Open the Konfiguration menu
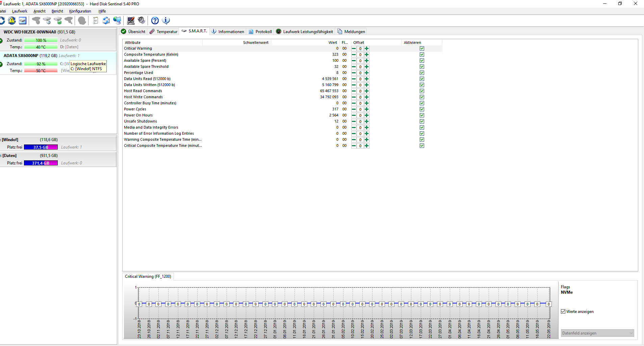This screenshot has height=346, width=644. click(x=80, y=11)
